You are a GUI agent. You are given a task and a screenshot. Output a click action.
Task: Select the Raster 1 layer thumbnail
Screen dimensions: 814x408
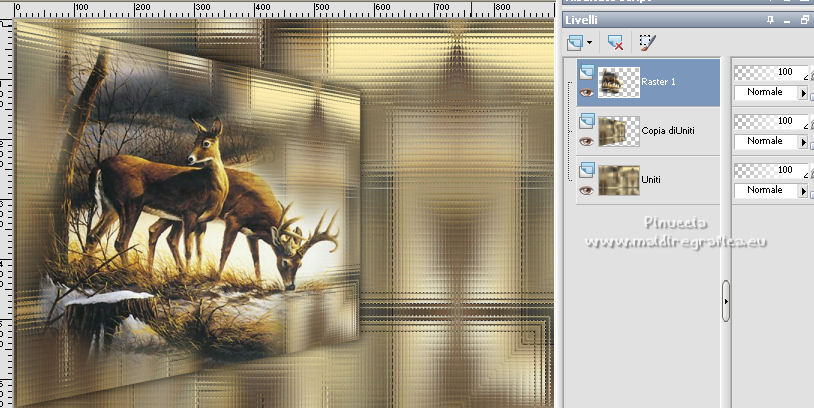click(x=619, y=82)
